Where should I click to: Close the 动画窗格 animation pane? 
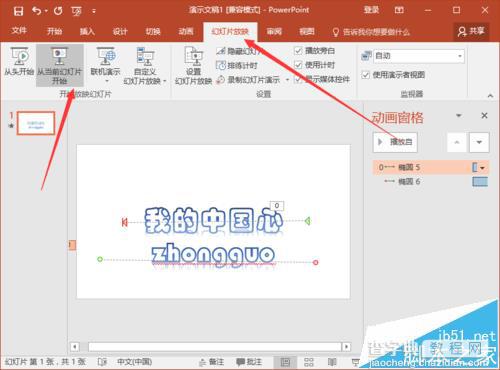click(x=484, y=116)
